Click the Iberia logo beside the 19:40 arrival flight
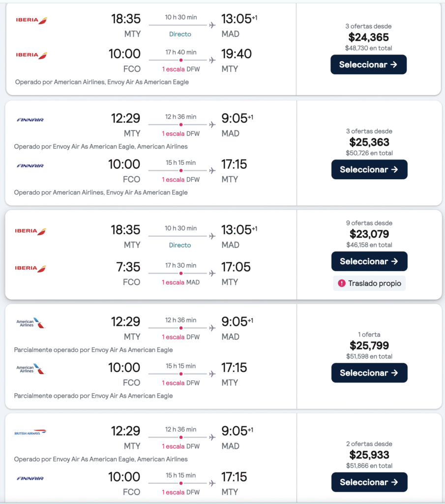This screenshot has width=445, height=504. pos(31,55)
